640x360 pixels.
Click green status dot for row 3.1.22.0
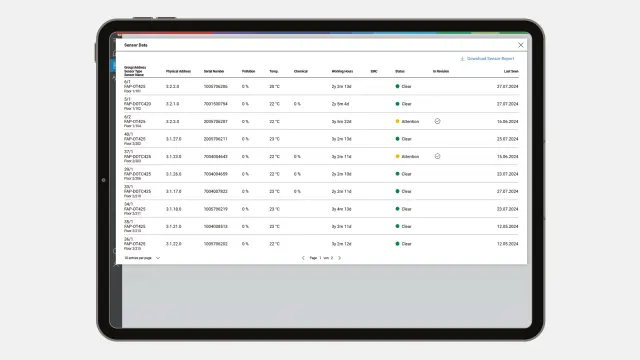coord(397,244)
